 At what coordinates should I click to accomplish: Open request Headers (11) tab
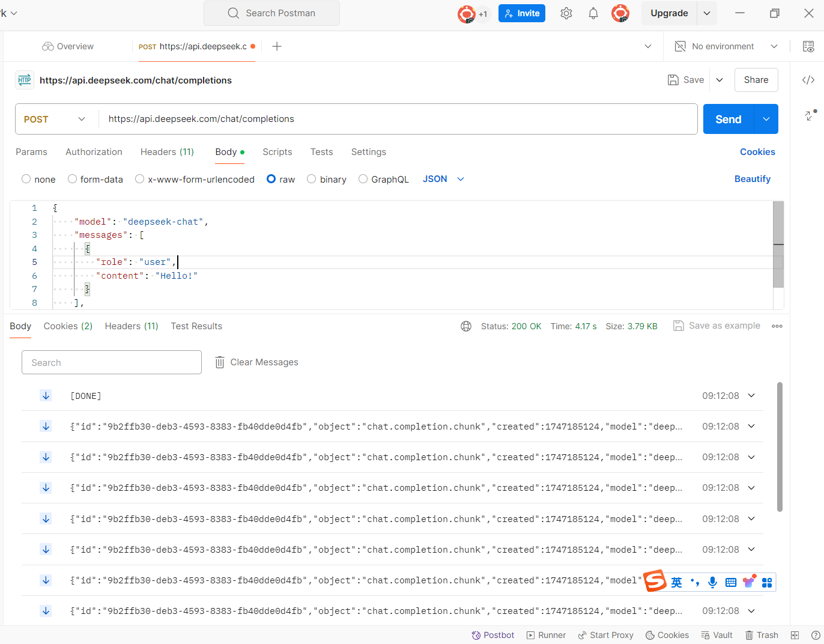167,152
